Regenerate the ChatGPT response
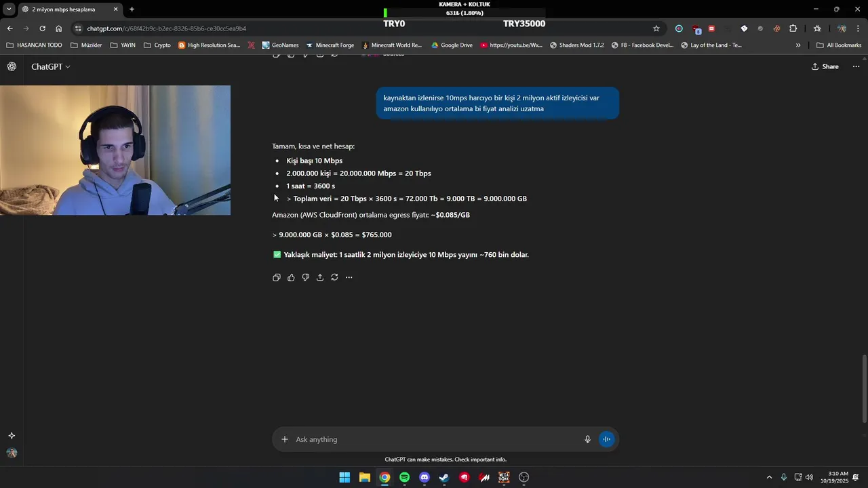 pos(334,277)
